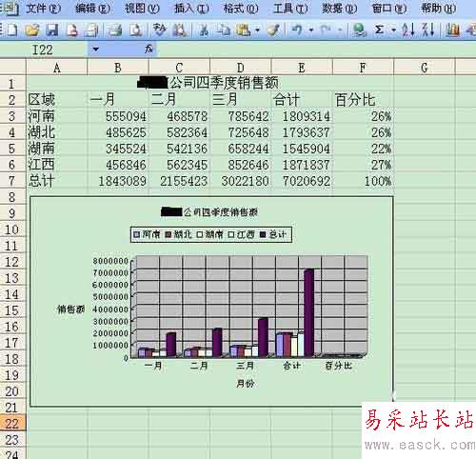The height and width of the screenshot is (459, 476).
Task: Click the Email icon in the toolbar
Action: coord(92,30)
